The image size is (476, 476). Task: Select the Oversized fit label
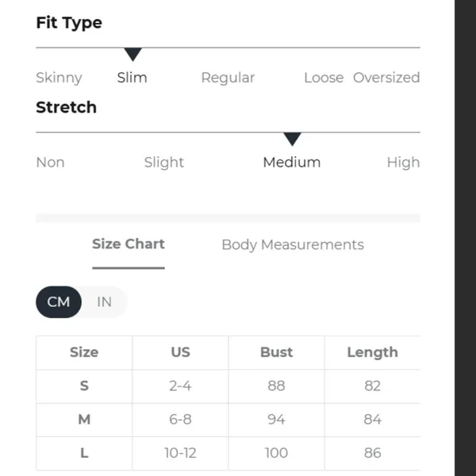386,78
